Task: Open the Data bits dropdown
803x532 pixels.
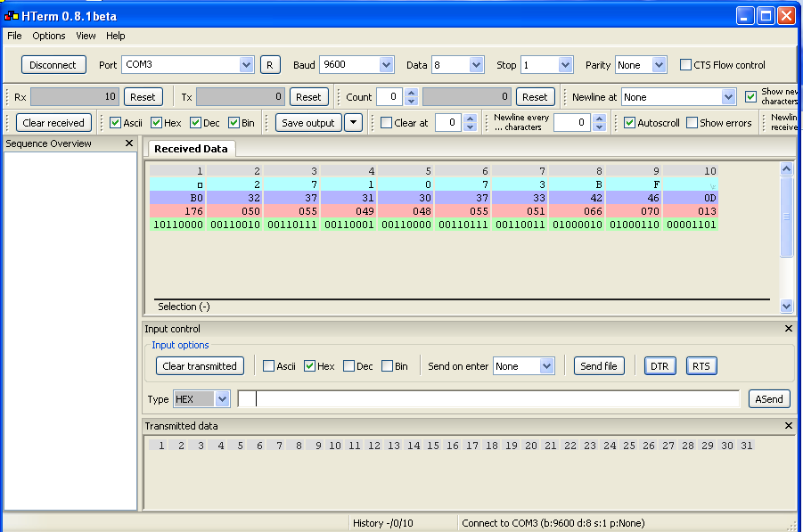Action: click(x=476, y=65)
